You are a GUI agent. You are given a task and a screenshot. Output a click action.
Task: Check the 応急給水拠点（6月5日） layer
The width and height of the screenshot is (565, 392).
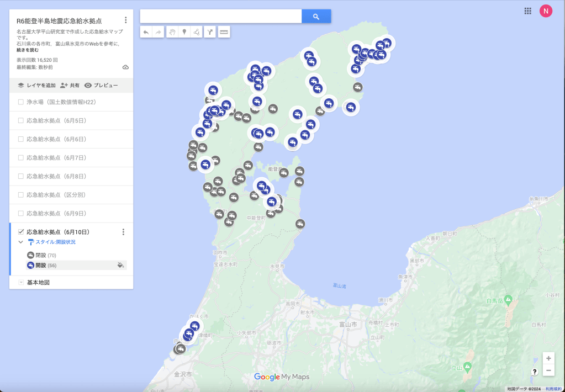click(21, 120)
